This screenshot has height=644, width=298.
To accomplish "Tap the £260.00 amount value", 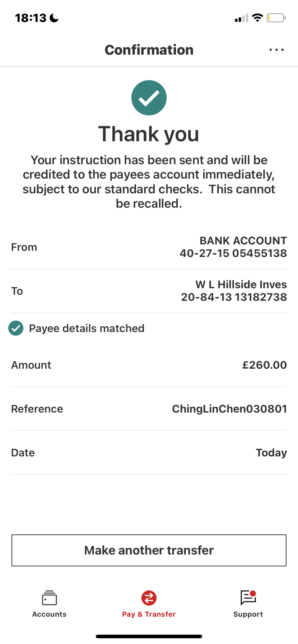I will point(265,365).
